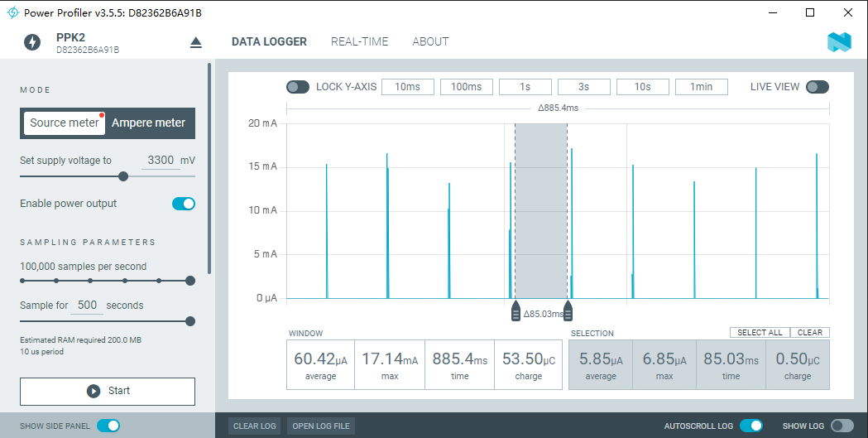
Task: Click the window charge 53.50µC value
Action: coord(529,359)
